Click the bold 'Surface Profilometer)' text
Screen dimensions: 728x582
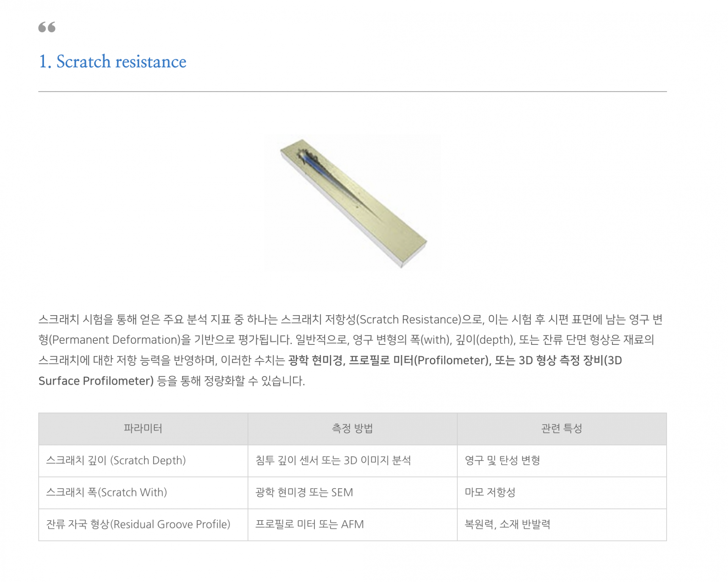pyautogui.click(x=96, y=381)
